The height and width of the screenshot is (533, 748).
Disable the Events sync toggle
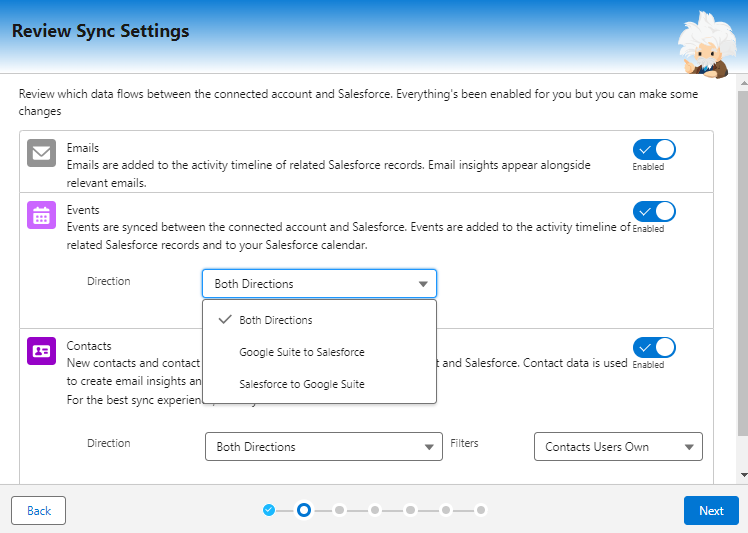point(654,211)
